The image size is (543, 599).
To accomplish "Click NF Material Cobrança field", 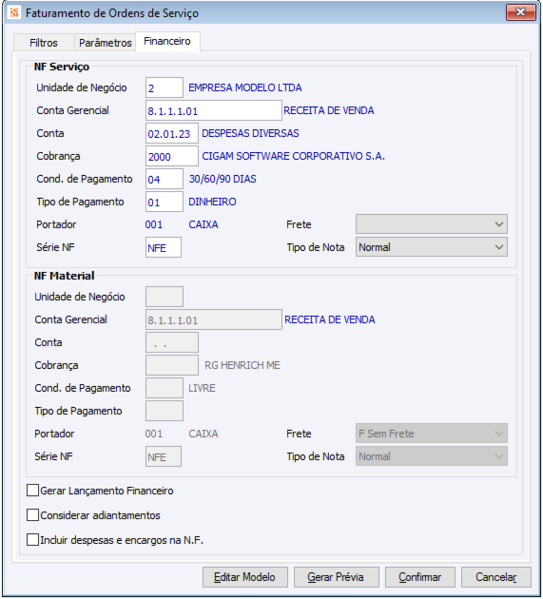I will tap(172, 365).
